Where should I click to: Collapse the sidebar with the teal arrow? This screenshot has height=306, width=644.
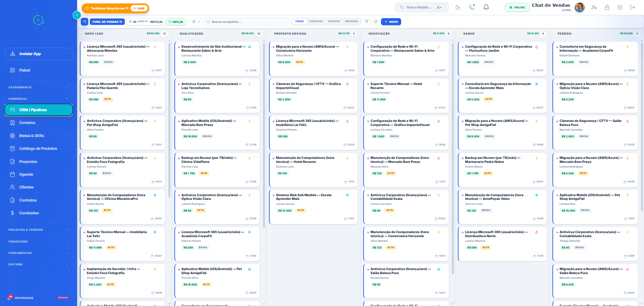pyautogui.click(x=77, y=15)
